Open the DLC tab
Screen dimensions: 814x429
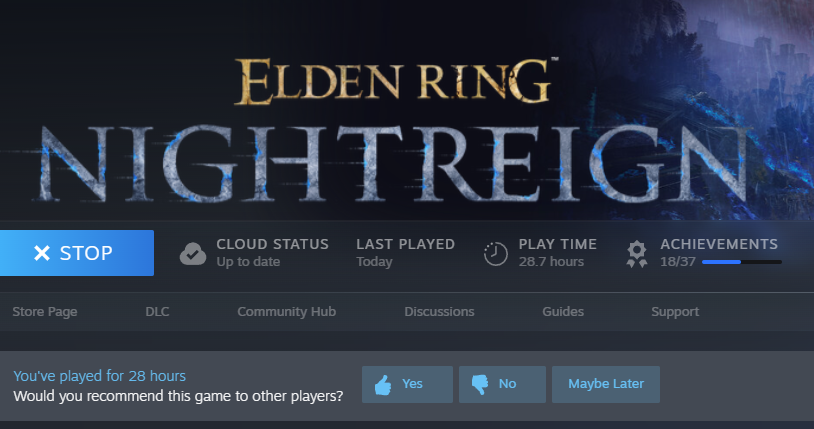tap(157, 312)
